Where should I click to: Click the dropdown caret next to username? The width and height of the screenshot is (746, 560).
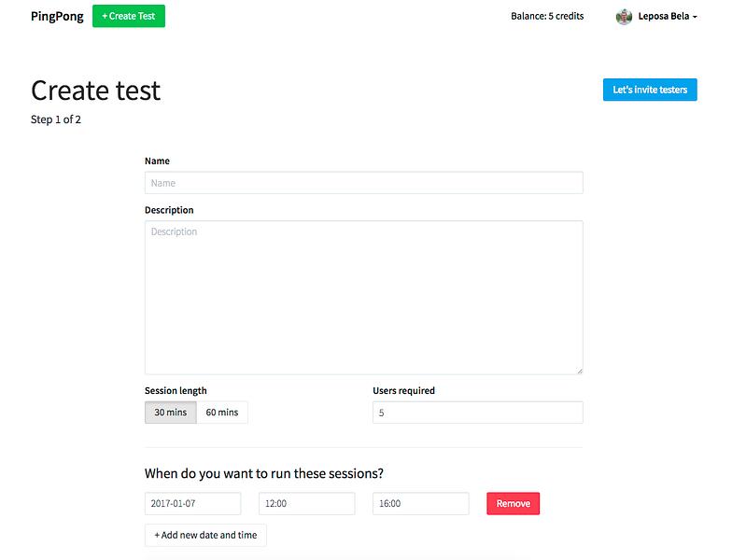point(695,17)
